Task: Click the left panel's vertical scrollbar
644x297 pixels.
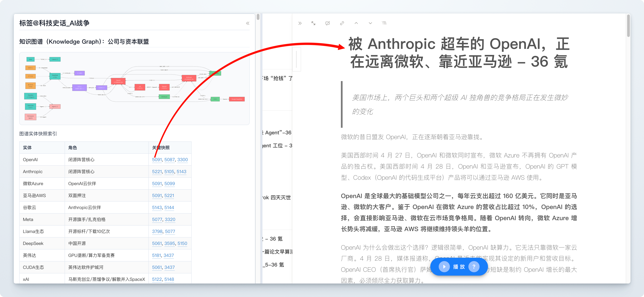Action: 258,17
